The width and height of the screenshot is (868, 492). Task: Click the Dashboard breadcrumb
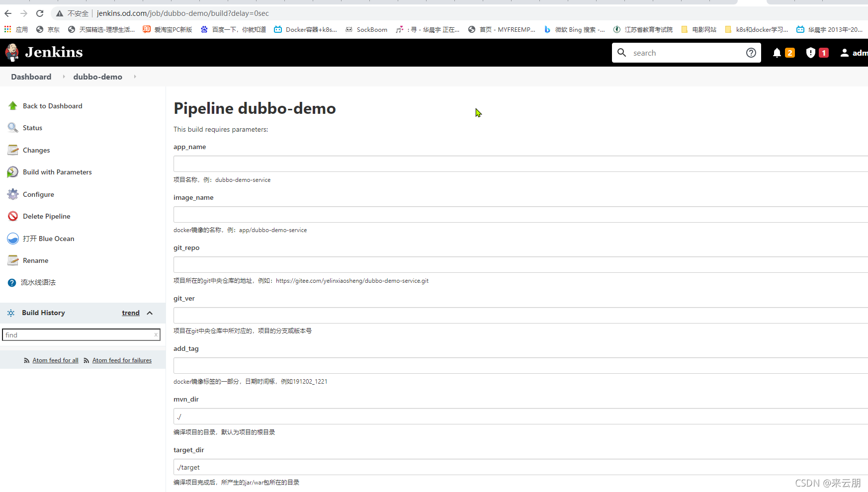coord(31,77)
